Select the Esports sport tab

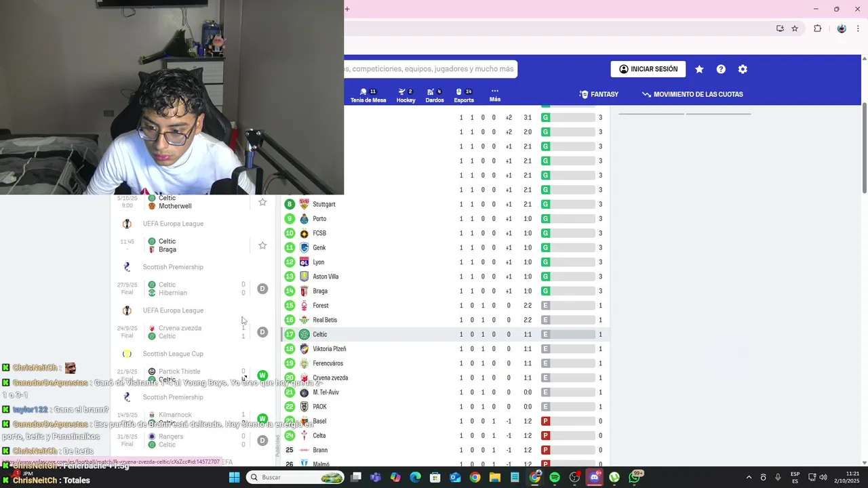(464, 96)
